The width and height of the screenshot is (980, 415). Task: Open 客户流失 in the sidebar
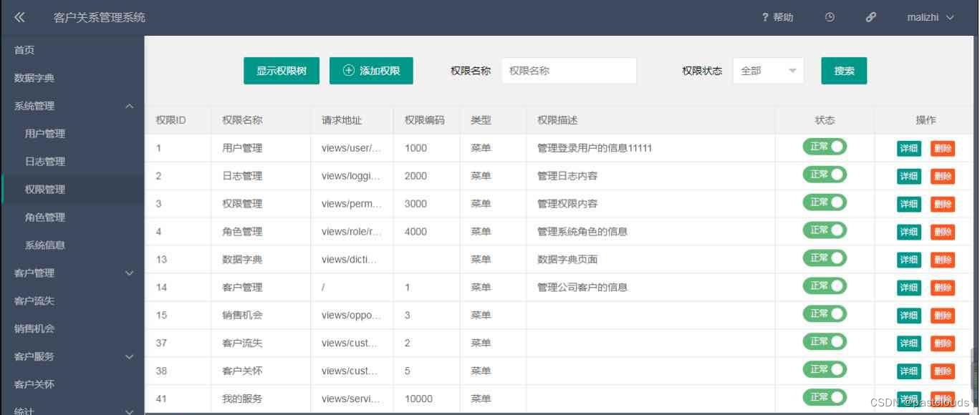click(x=72, y=301)
